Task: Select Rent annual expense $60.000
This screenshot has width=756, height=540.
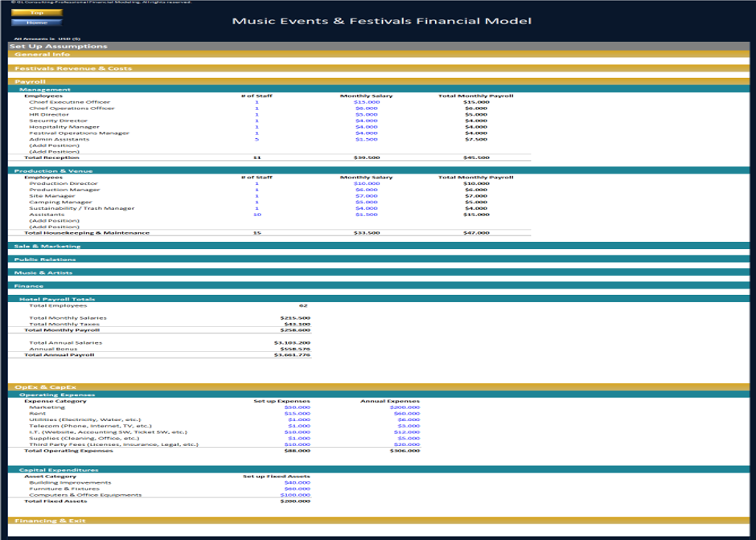Action: point(406,413)
